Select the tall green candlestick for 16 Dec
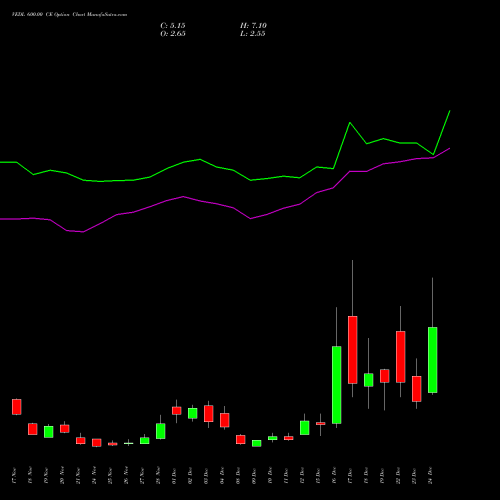 pyautogui.click(x=337, y=385)
